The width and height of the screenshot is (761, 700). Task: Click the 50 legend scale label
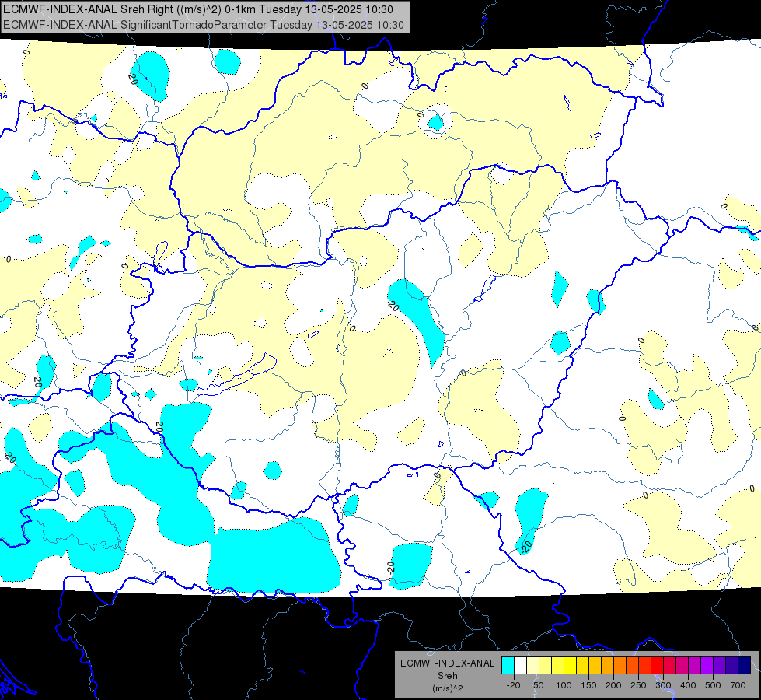click(x=538, y=685)
